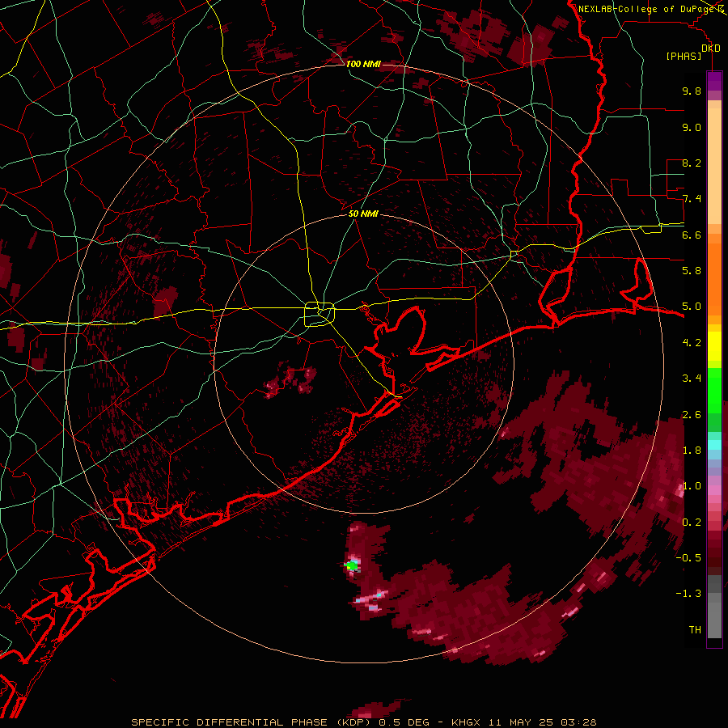Click the -1.3 value on the color scale

688,594
